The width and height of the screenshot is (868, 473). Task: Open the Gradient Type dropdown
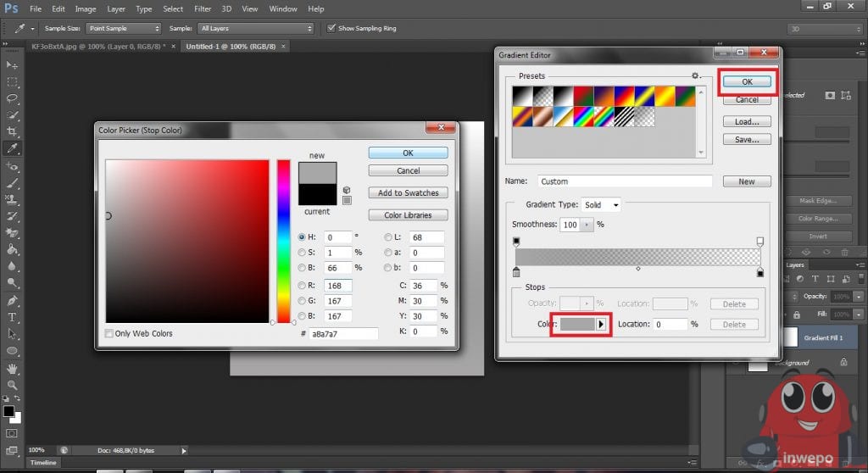pos(602,204)
